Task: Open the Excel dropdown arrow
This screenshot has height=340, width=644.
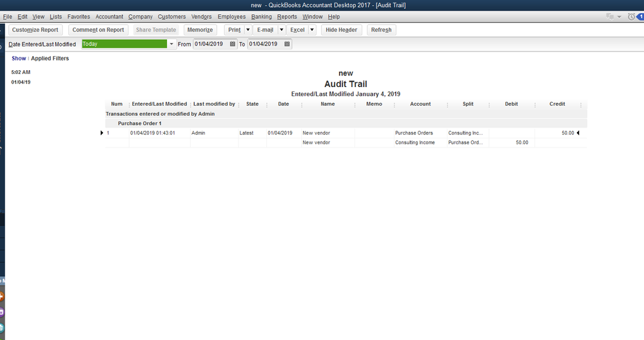Action: 312,30
